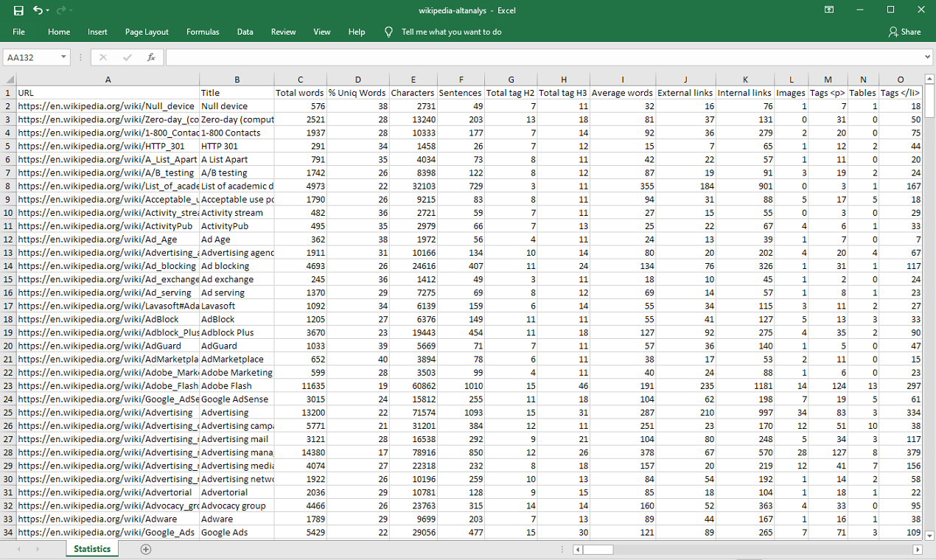Click the vertical scrollbar down arrow
The width and height of the screenshot is (936, 560).
tap(929, 536)
